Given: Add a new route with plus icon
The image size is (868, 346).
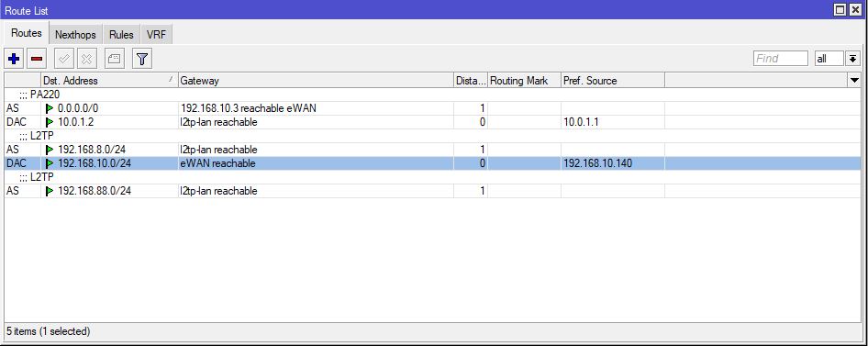Looking at the screenshot, I should [14, 59].
